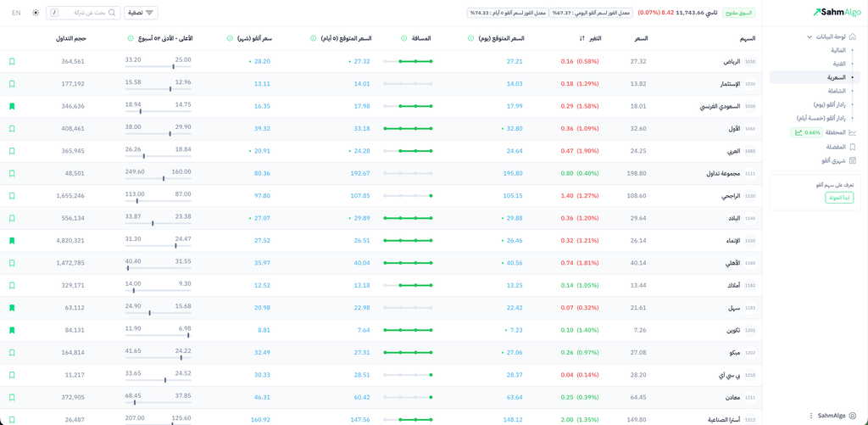Viewport: 868px width, 425px height.
Task: Click info icon beside السعر المتوقع (يوم)
Action: pyautogui.click(x=471, y=38)
